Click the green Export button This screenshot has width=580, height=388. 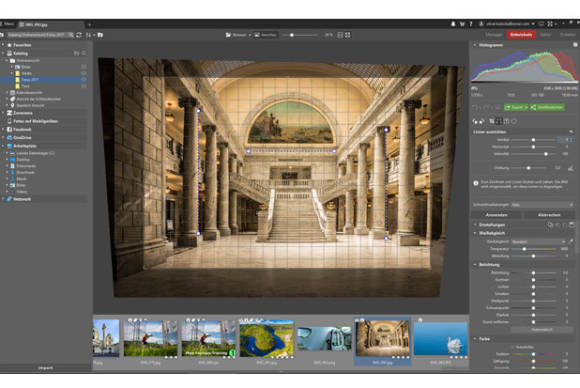(516, 107)
